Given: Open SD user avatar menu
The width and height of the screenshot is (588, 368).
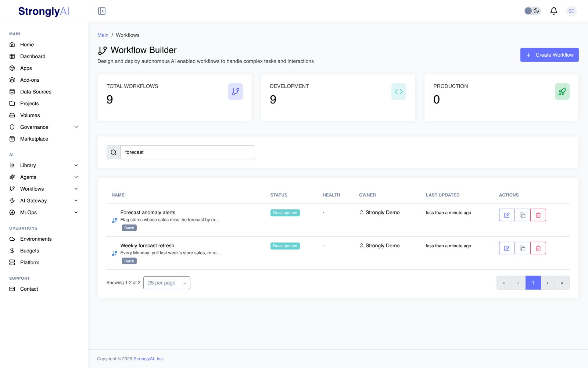Looking at the screenshot, I should coord(571,11).
